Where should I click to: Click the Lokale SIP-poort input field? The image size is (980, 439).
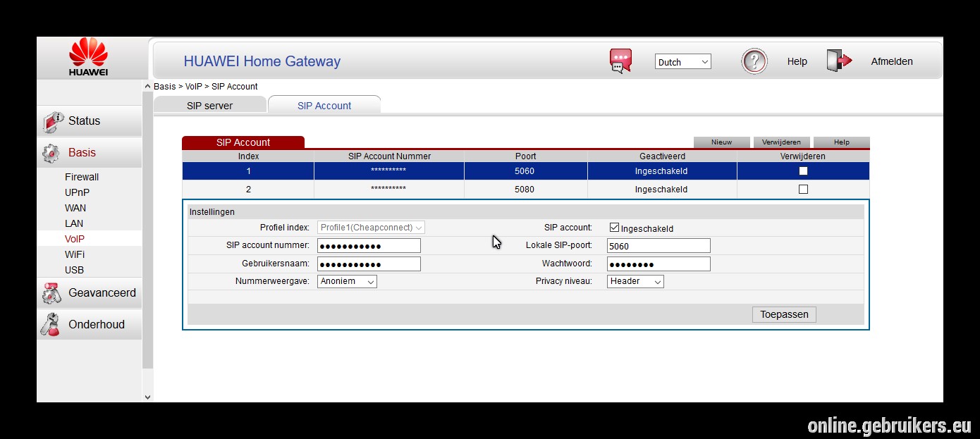coord(659,246)
